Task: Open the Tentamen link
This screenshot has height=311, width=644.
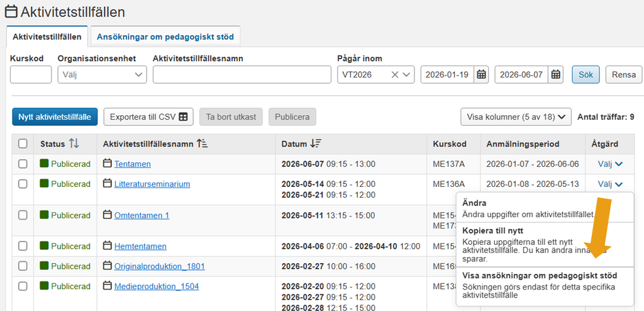Action: 132,164
